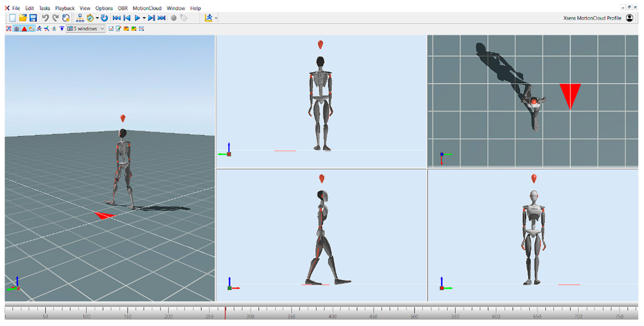The height and width of the screenshot is (326, 644).
Task: Open the graph chart view icon
Action: click(111, 29)
